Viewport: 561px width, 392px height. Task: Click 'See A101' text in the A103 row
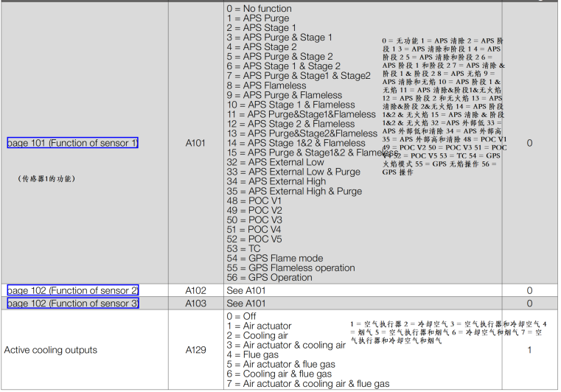(x=246, y=304)
